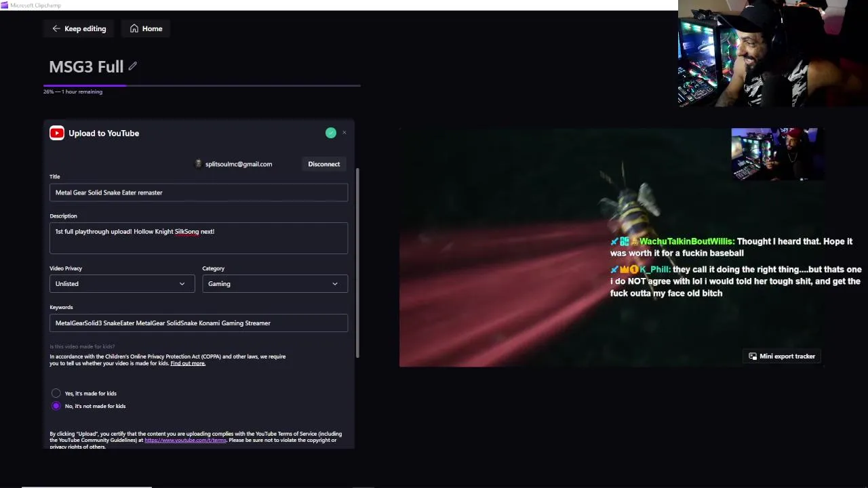Open the Mini export tracker
The width and height of the screenshot is (868, 488).
pyautogui.click(x=782, y=357)
